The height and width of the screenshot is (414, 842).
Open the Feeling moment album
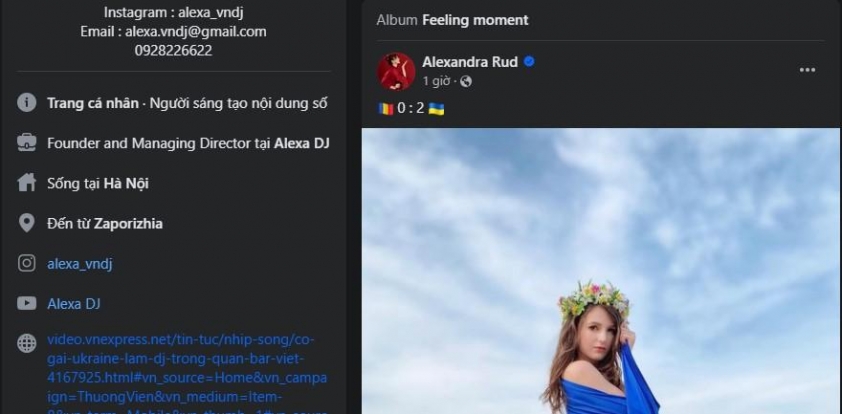pyautogui.click(x=475, y=20)
